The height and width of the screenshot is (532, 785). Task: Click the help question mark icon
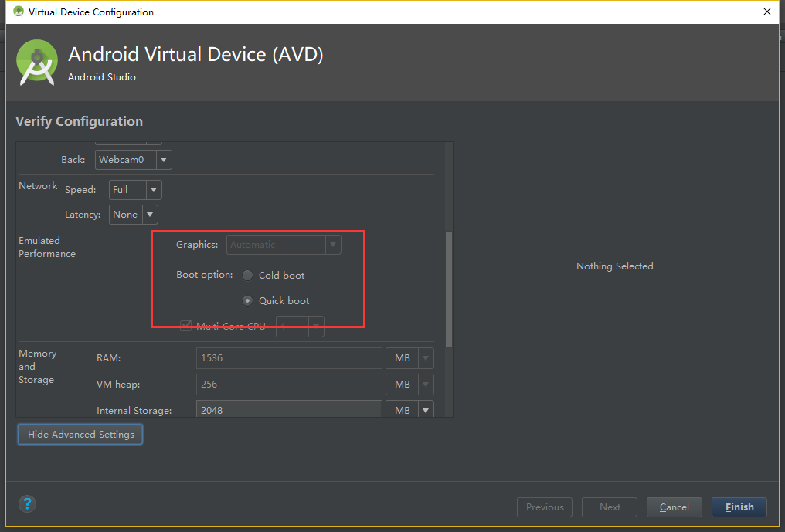28,503
